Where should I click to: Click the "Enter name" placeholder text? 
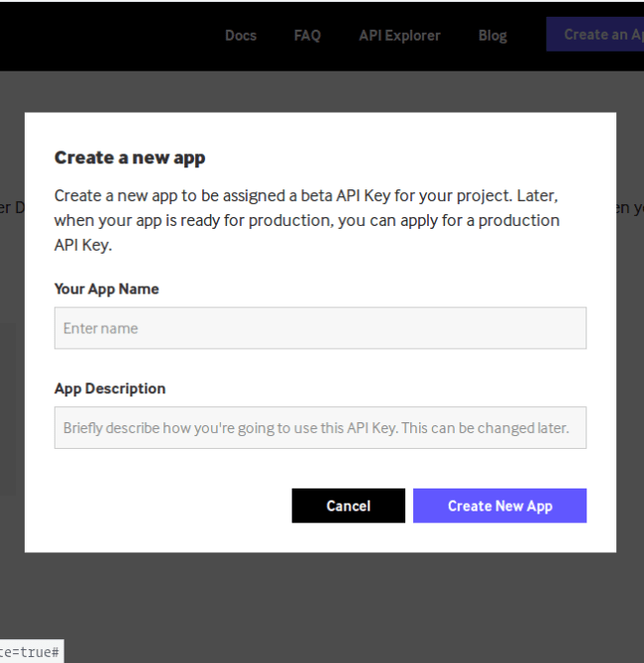point(101,328)
